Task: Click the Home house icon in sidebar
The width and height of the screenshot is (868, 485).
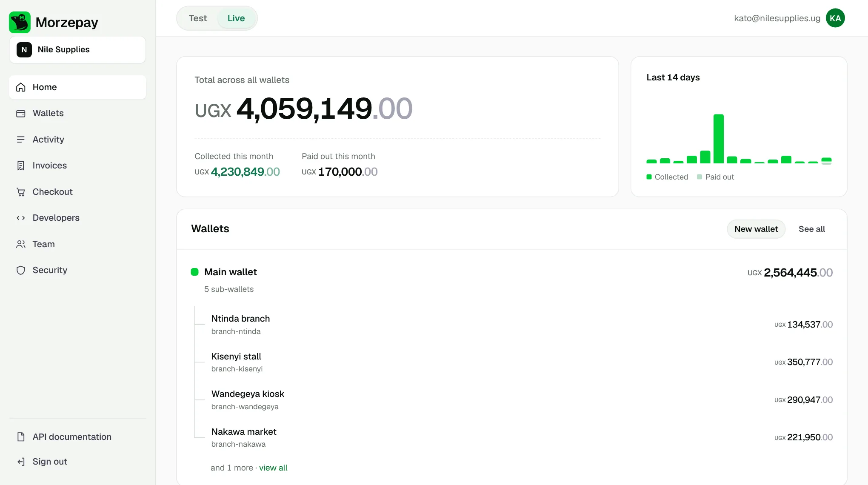Action: click(21, 87)
